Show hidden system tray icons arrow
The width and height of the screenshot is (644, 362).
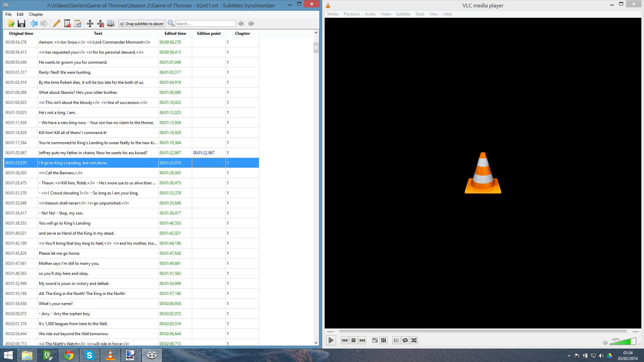(569, 356)
